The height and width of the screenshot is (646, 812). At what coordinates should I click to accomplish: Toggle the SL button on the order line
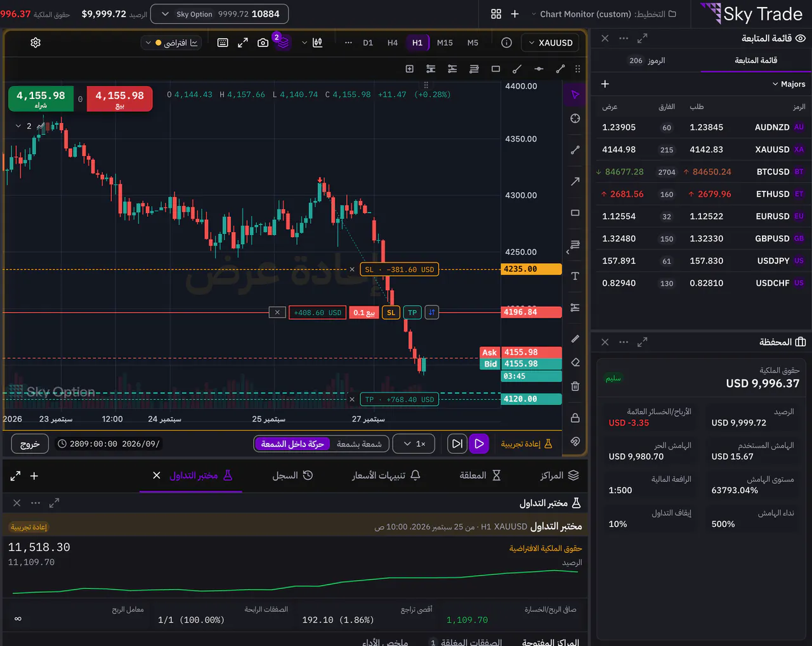point(391,313)
